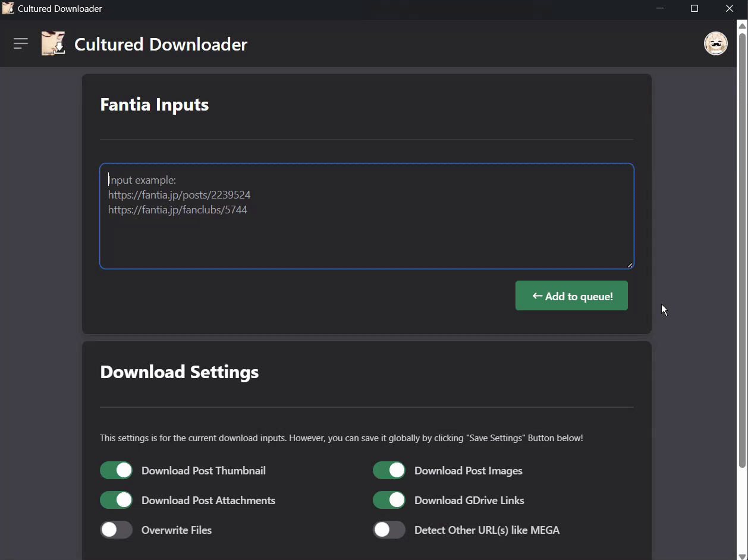
Task: Click the scrollbar down arrow
Action: pyautogui.click(x=742, y=556)
